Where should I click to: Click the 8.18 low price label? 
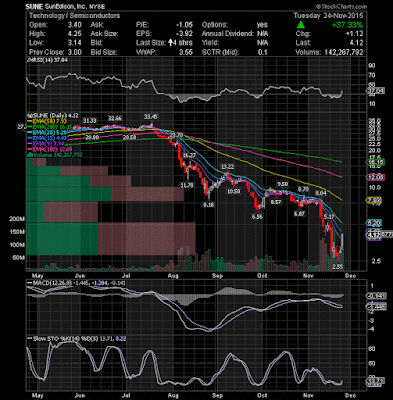(208, 205)
